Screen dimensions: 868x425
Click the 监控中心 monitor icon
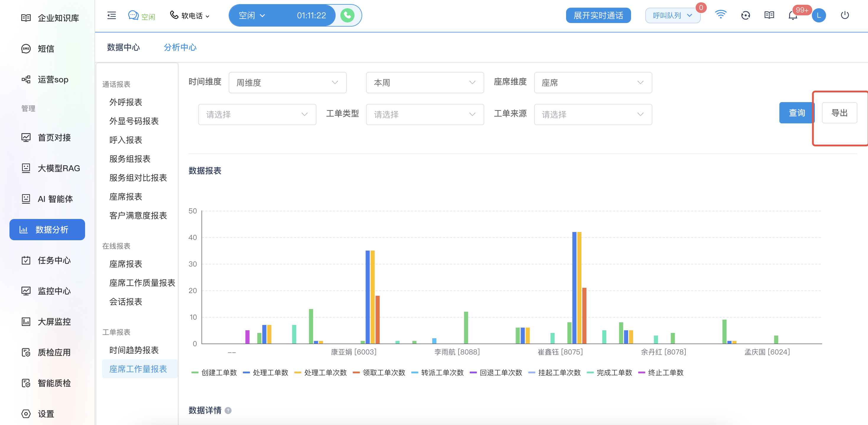tap(26, 291)
